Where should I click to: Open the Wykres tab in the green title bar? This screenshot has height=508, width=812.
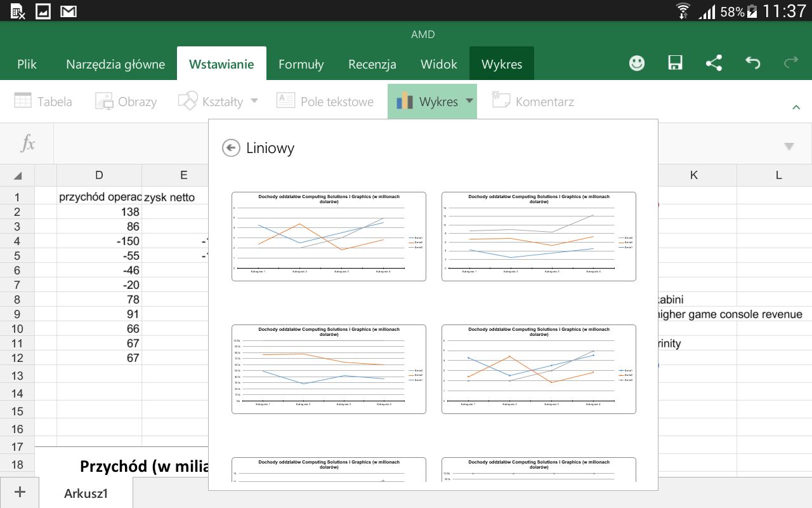(502, 63)
